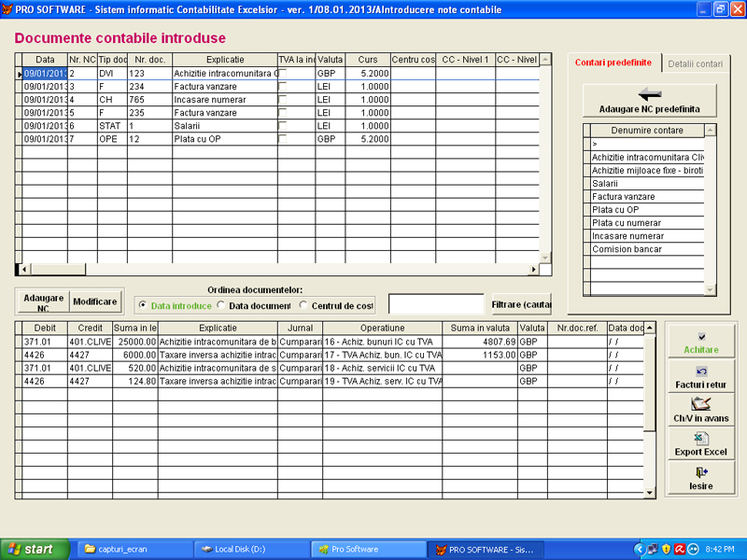Click the Achitare checkmark icon

[x=701, y=337]
